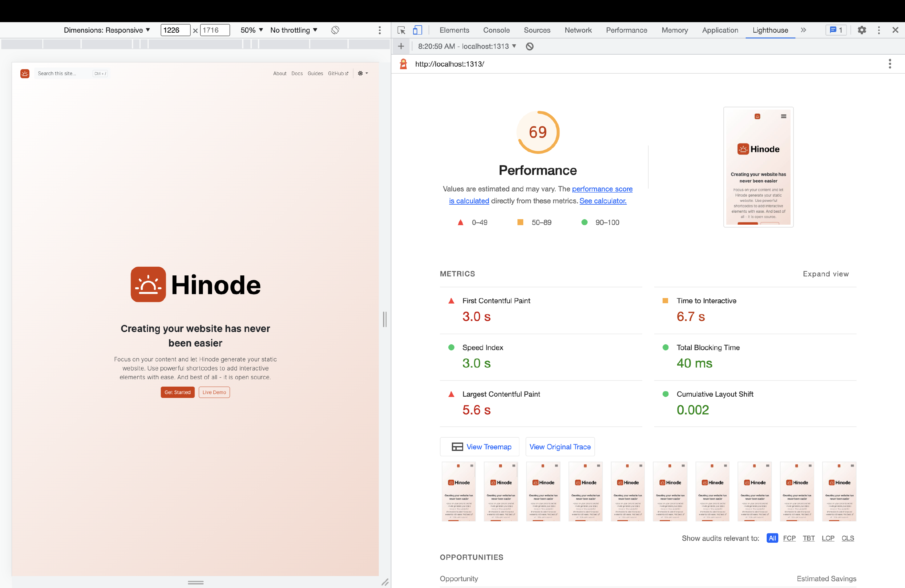The width and height of the screenshot is (905, 588).
Task: Switch to the Network tab
Action: (x=578, y=30)
